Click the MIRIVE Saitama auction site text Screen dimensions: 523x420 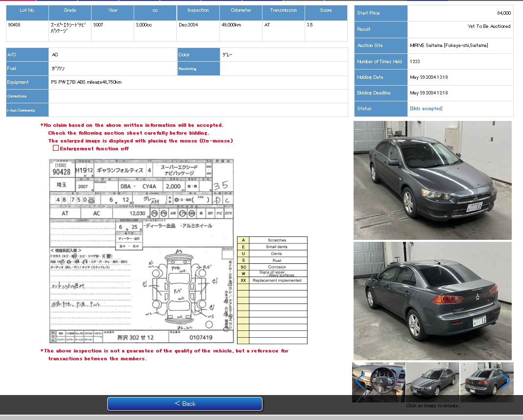tap(449, 46)
